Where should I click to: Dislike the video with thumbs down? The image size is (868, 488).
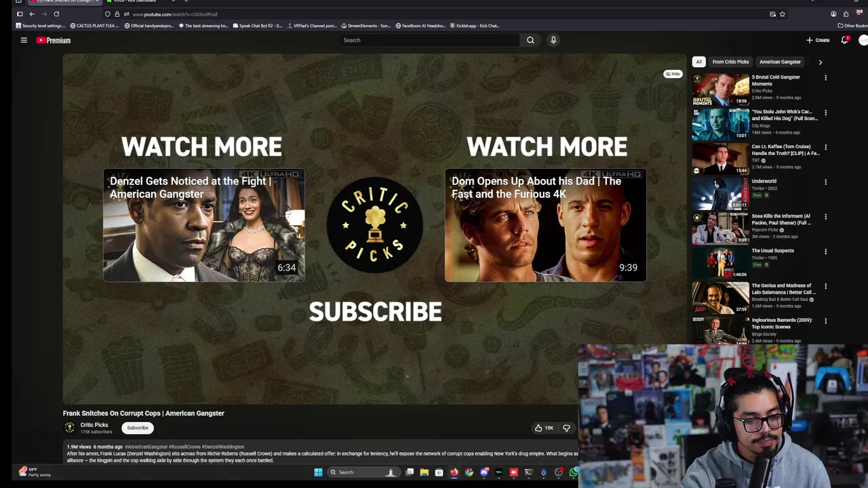(x=566, y=428)
